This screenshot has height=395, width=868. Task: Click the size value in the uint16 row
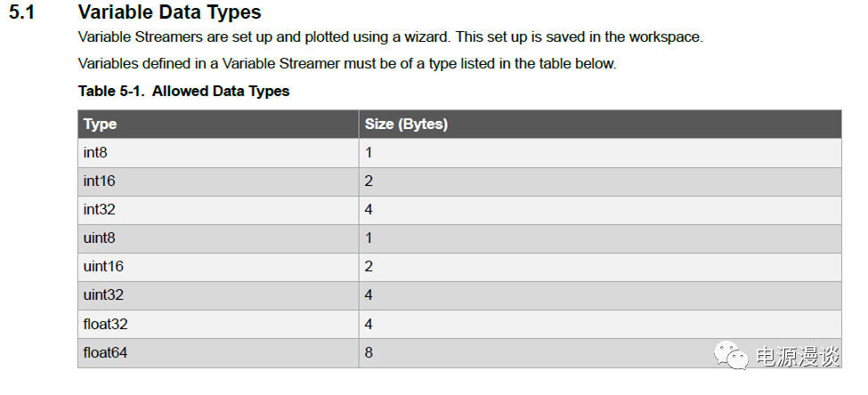point(369,266)
